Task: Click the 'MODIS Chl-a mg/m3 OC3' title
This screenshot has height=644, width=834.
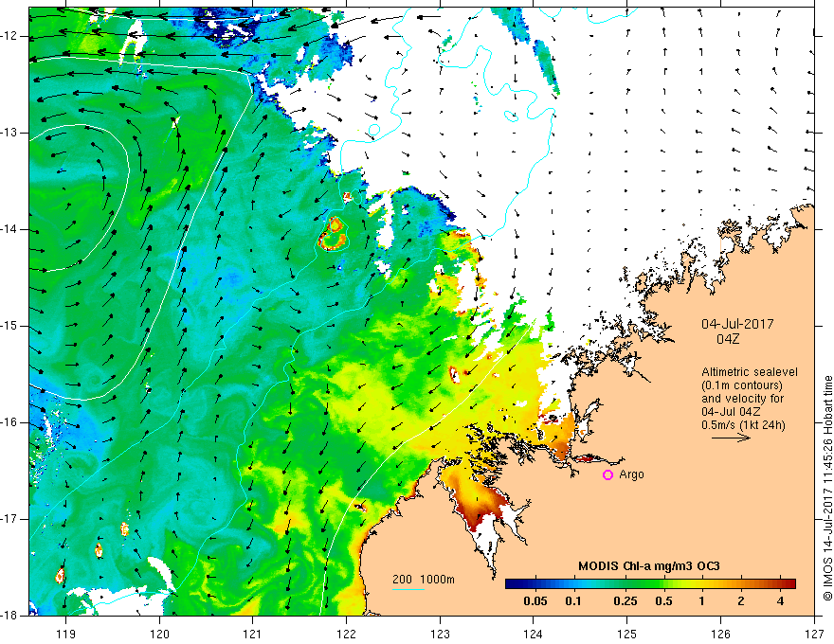Action: pos(649,566)
